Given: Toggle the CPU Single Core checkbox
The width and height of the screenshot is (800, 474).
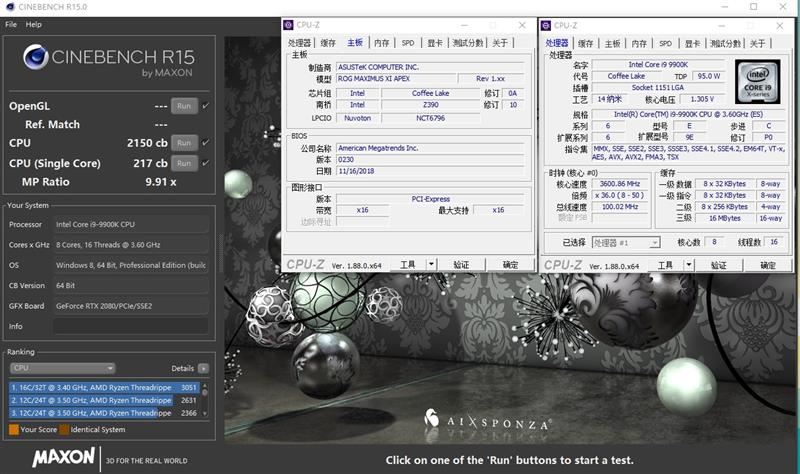Looking at the screenshot, I should [206, 163].
